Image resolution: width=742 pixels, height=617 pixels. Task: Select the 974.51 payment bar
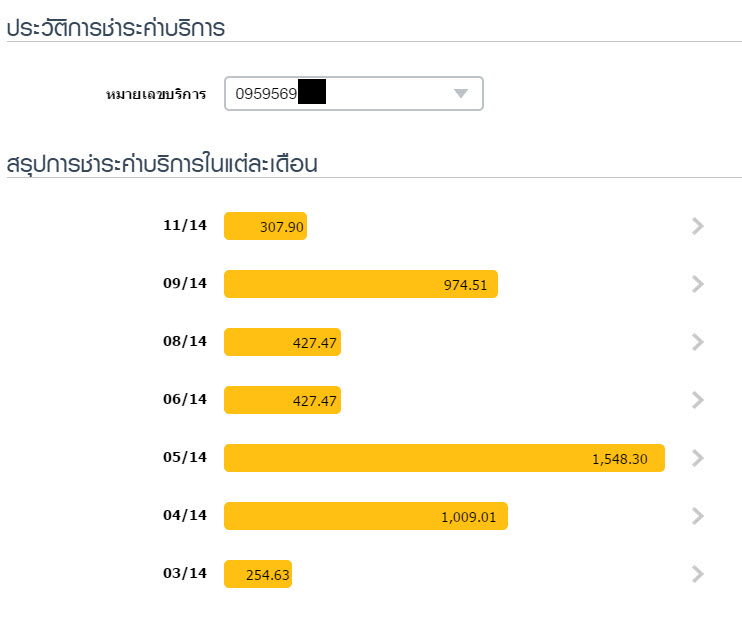[360, 284]
